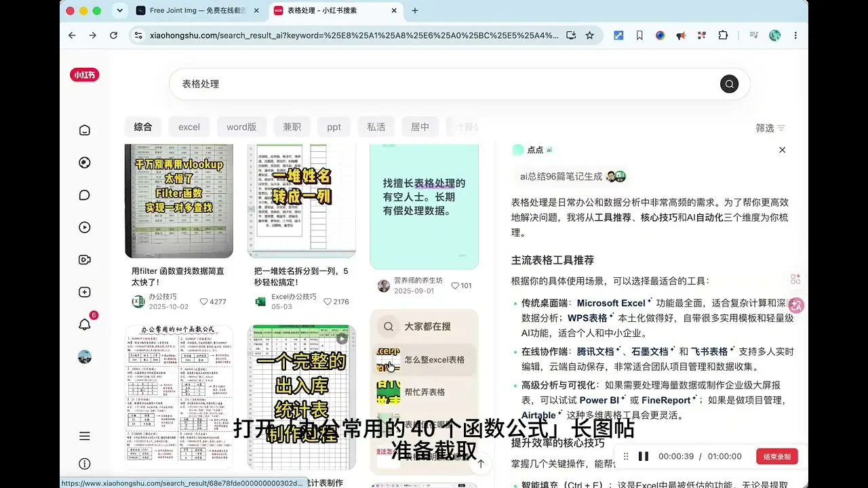Select the 综合 filter tab
This screenshot has height=488, width=868.
tap(143, 127)
